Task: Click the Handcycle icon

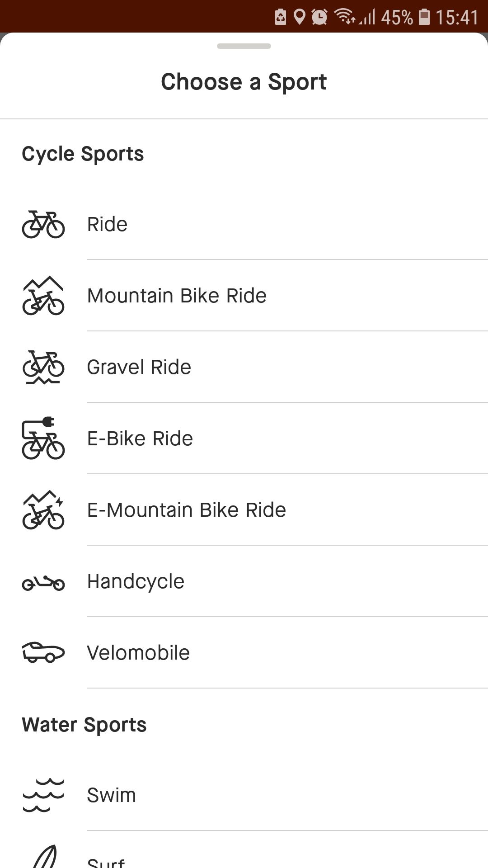Action: pos(43,583)
